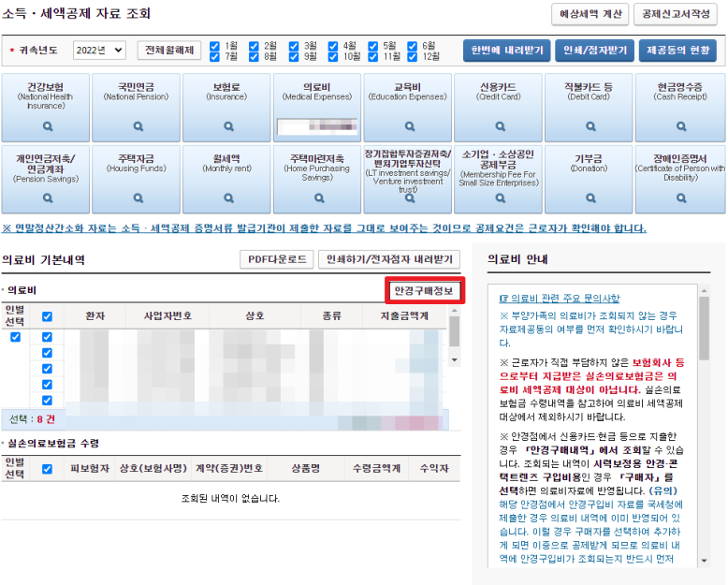Toggle the 10월 month checkbox
728x585 pixels.
coord(333,57)
